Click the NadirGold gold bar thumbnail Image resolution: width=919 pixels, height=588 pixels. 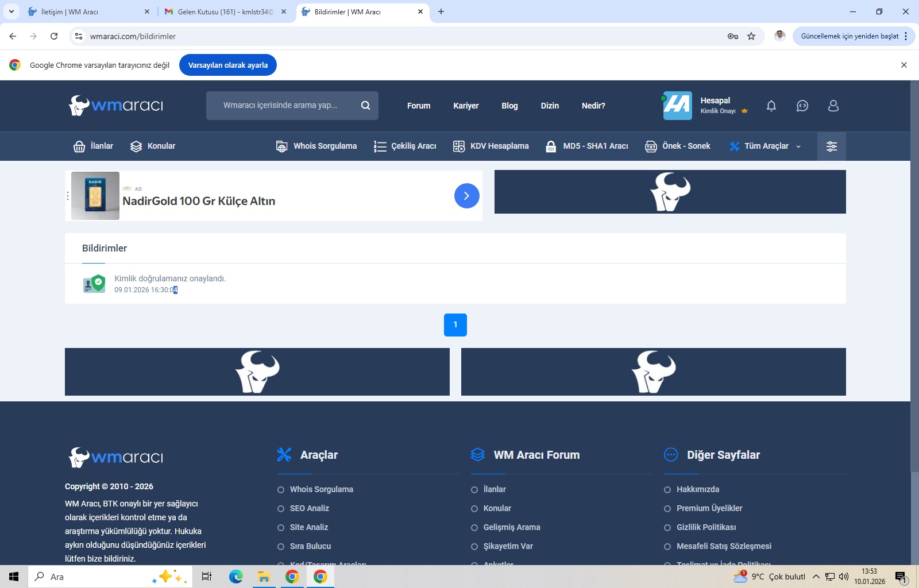pos(95,196)
